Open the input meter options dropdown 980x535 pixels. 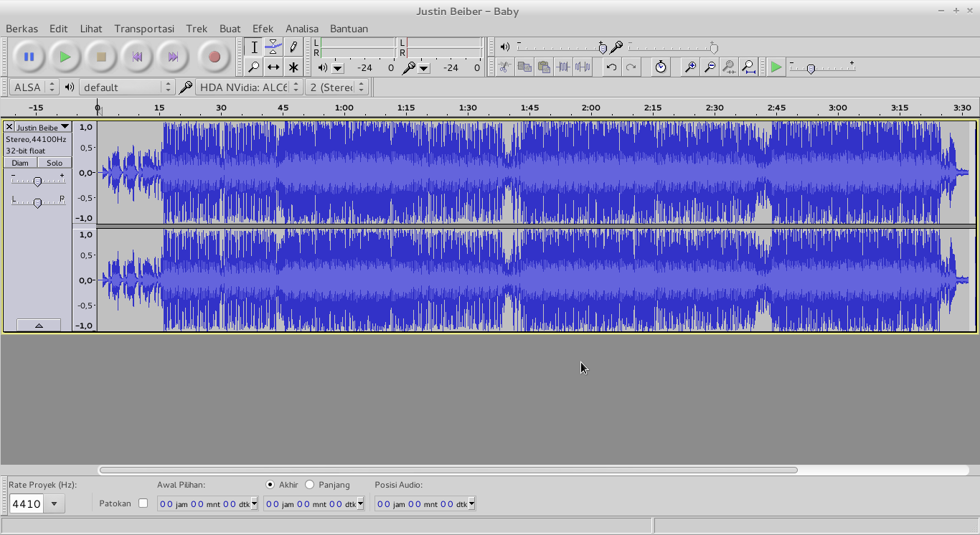point(424,68)
